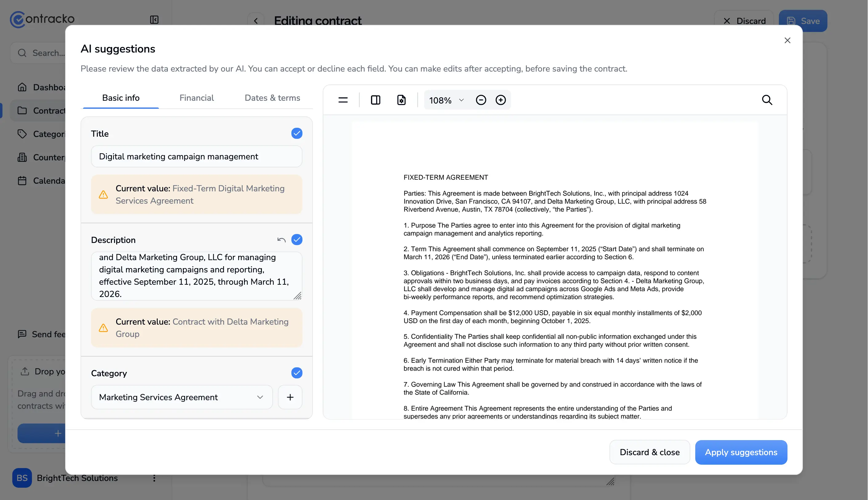Click the document settings file icon
The width and height of the screenshot is (868, 500).
401,100
